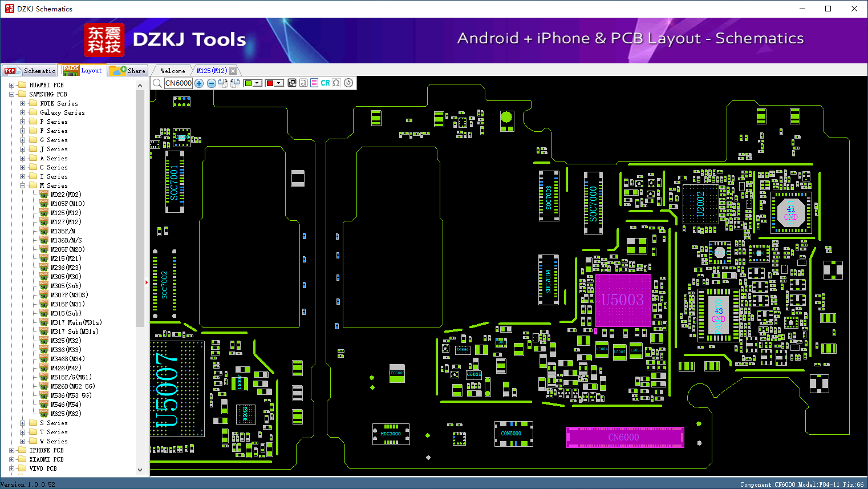Expand the P Series folder
868x489 pixels.
click(x=23, y=122)
